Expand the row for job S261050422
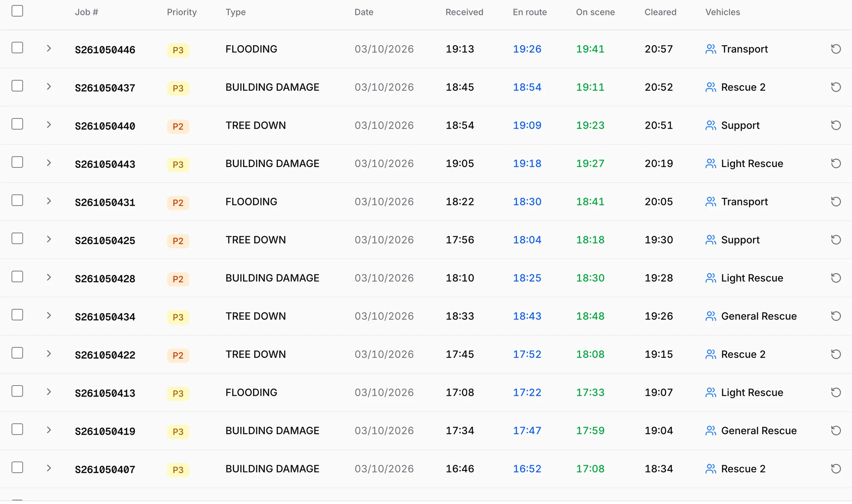This screenshot has height=504, width=852. 49,354
